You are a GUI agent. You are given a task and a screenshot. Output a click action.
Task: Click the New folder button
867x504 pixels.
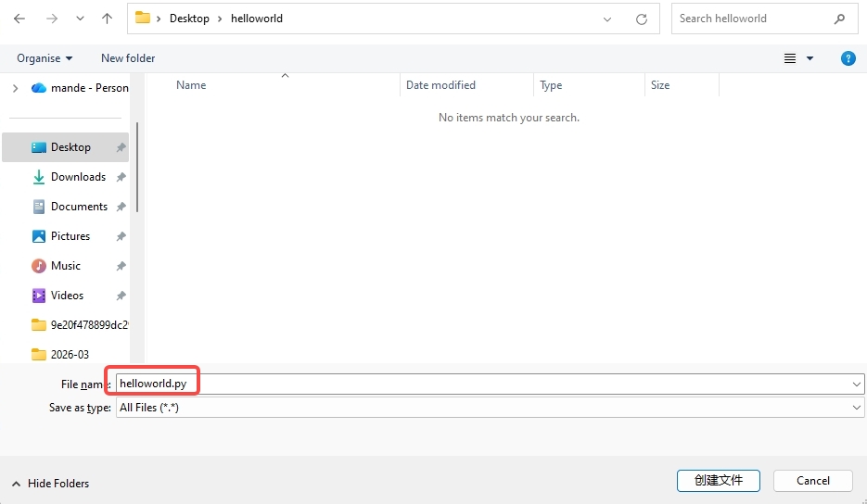coord(128,58)
